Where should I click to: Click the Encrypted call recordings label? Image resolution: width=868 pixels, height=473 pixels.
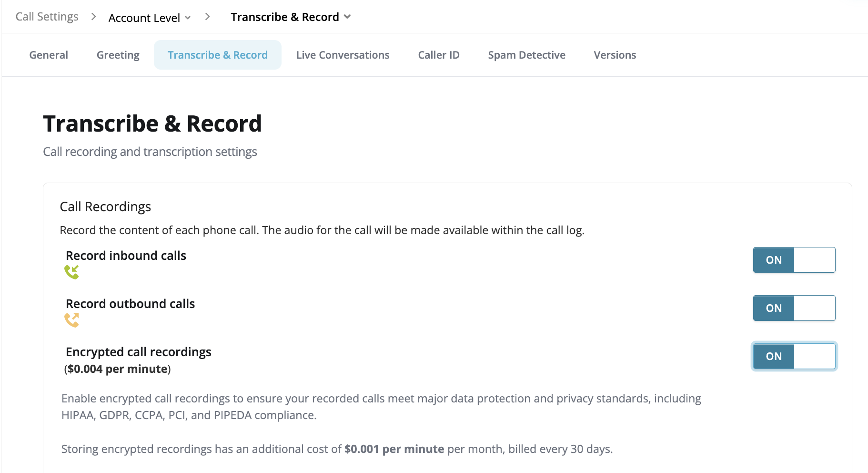coord(139,352)
